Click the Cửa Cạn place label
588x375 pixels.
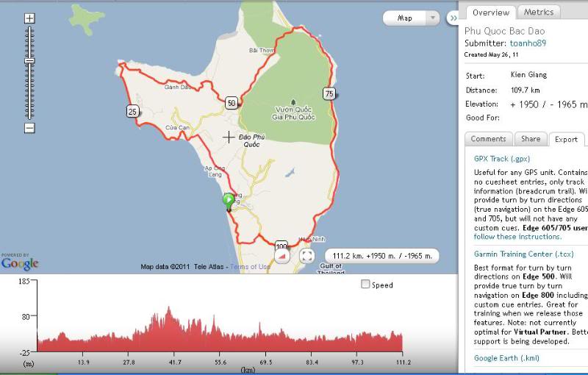coord(177,127)
